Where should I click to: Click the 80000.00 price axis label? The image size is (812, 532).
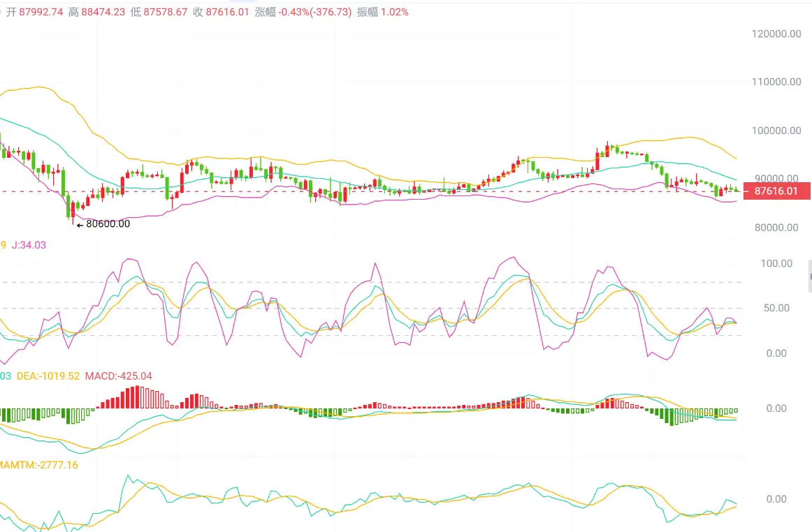tap(776, 227)
